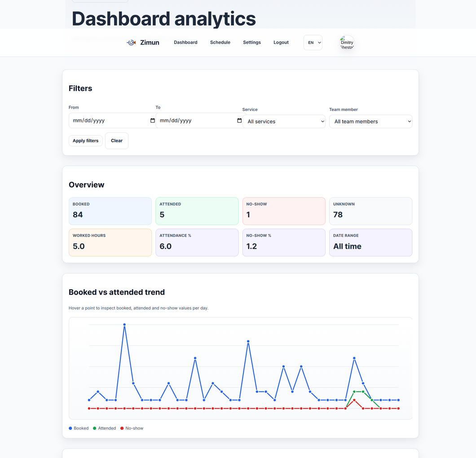Click Dmitry's profile avatar

coord(346,42)
